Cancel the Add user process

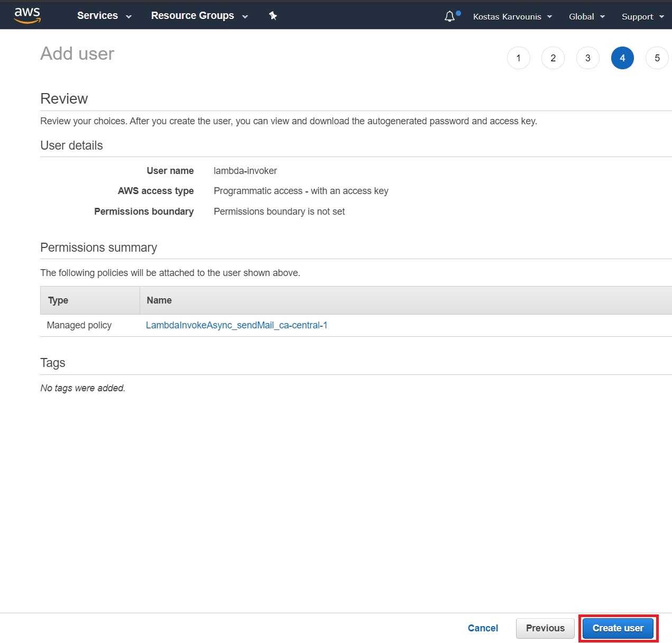(x=483, y=628)
